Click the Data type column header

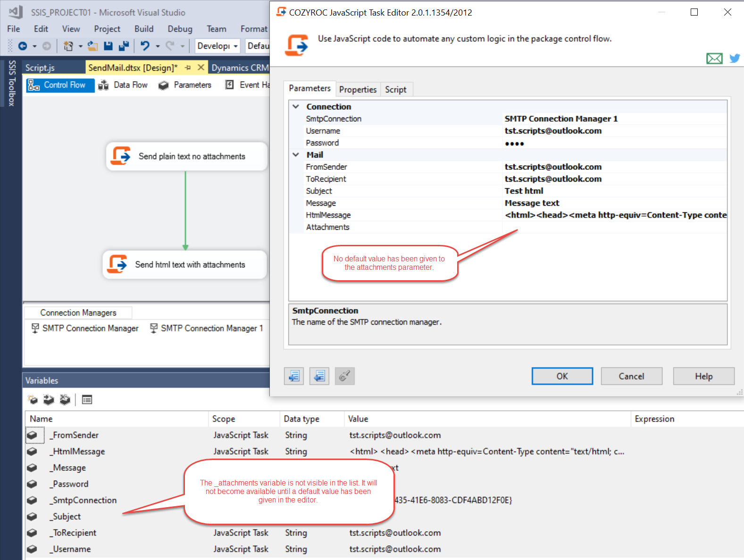[x=312, y=418]
